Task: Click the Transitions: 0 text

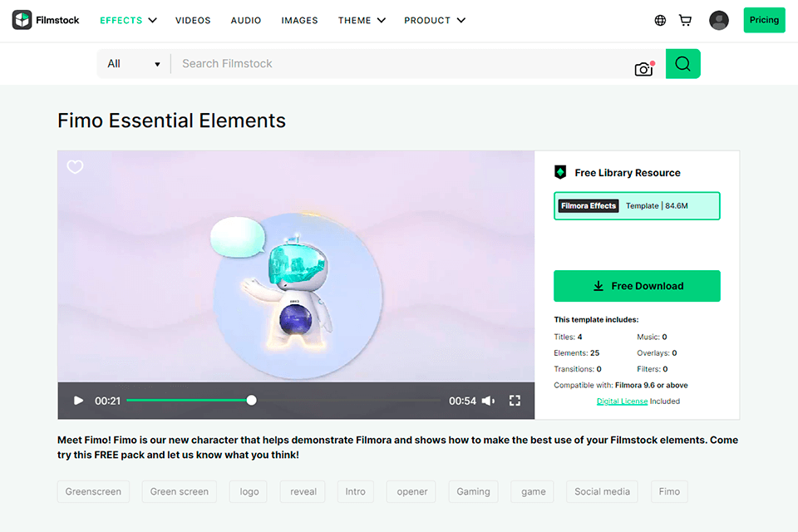Action: tap(578, 369)
